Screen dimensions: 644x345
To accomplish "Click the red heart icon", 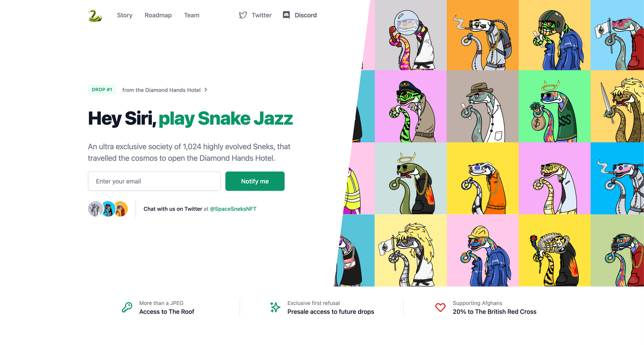I will tap(440, 307).
